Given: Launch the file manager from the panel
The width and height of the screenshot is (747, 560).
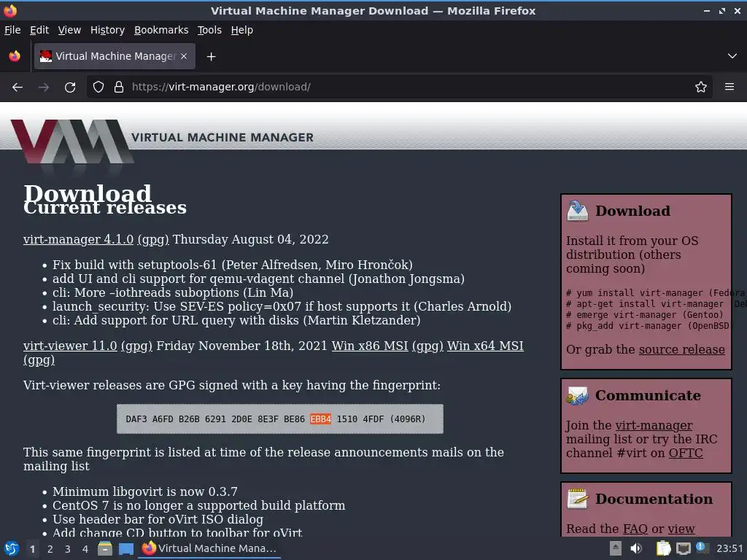Looking at the screenshot, I should click(x=105, y=548).
